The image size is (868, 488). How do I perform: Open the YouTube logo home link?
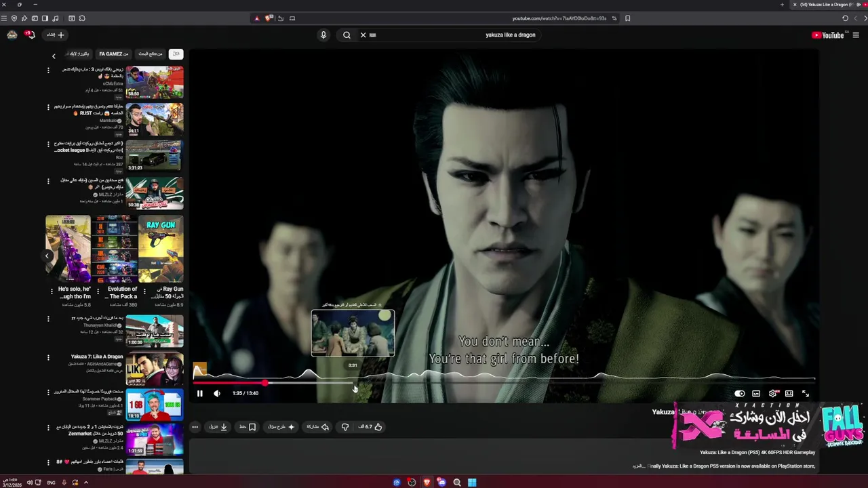point(828,35)
